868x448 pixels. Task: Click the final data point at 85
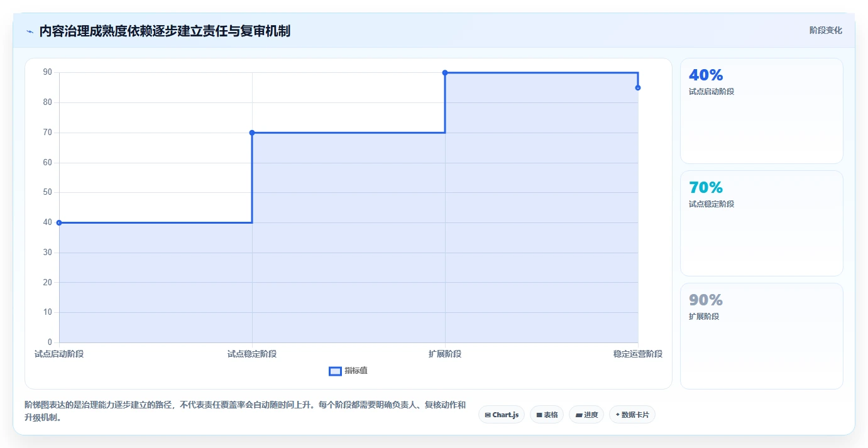point(638,88)
